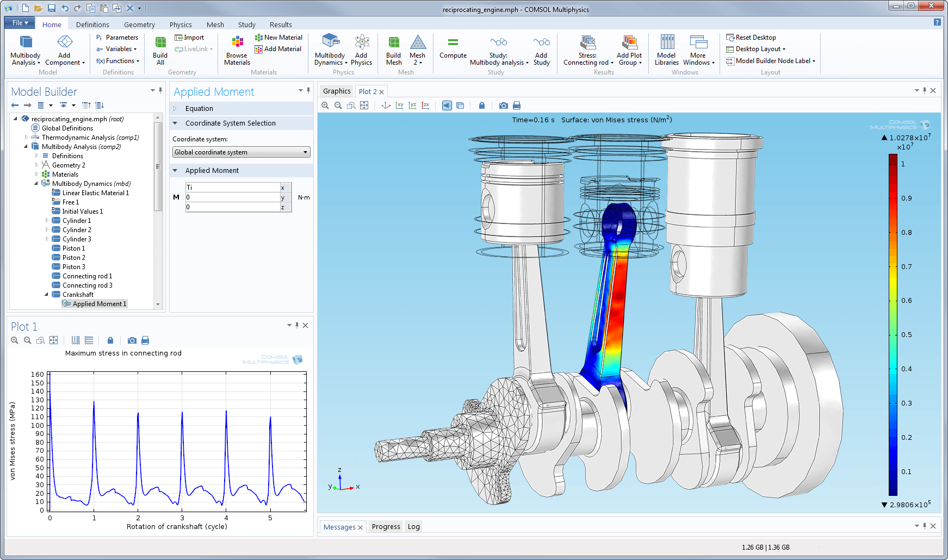
Task: Click the Undo arrow icon
Action: coord(65,8)
